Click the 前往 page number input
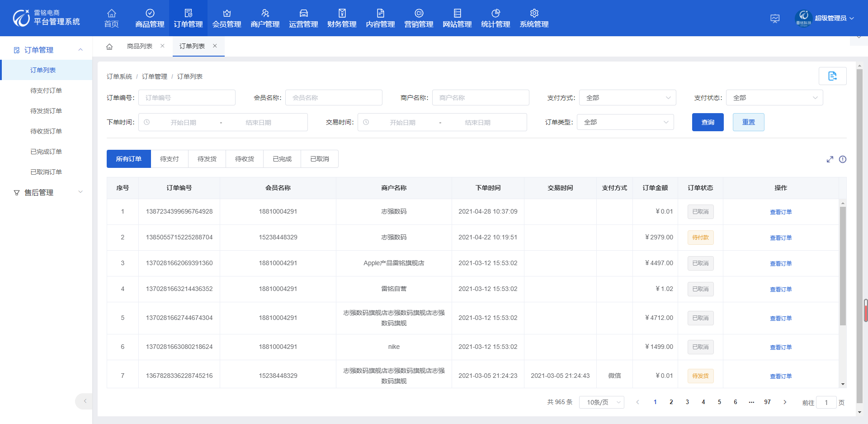 826,402
